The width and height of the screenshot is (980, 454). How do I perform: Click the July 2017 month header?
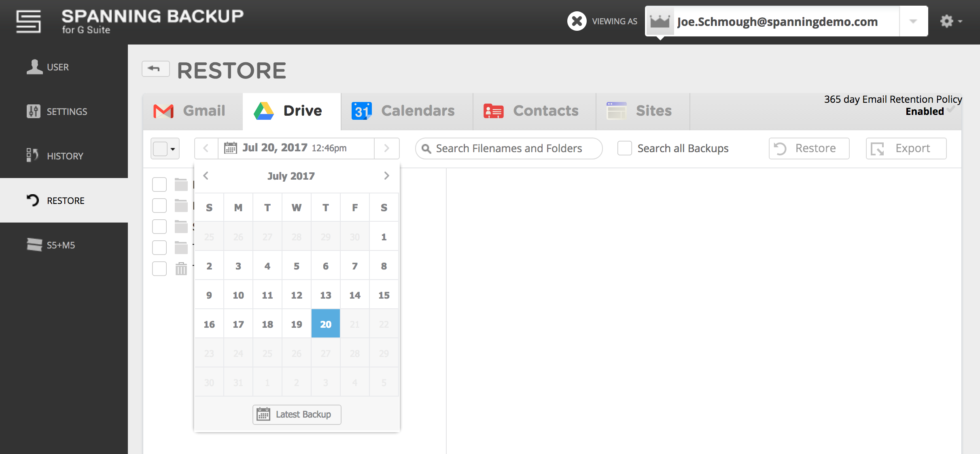click(291, 176)
